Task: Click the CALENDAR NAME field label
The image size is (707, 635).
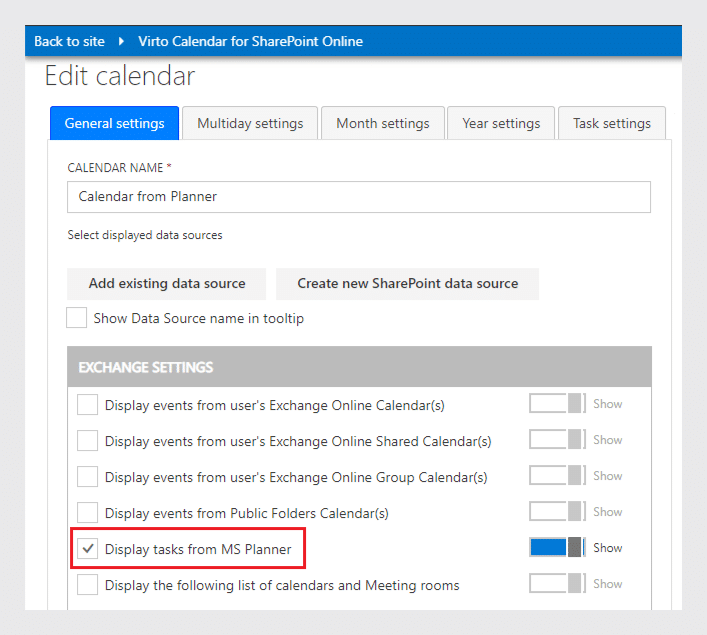Action: point(119,168)
